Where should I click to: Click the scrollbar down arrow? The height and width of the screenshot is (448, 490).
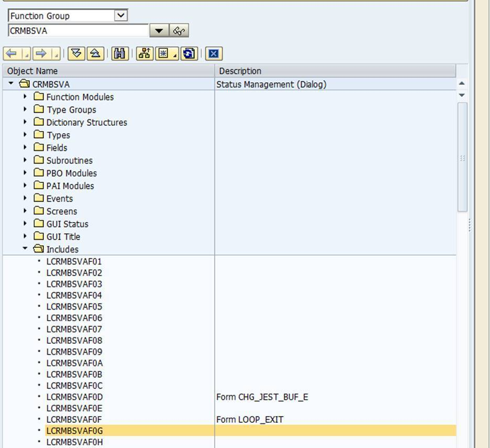click(x=462, y=95)
